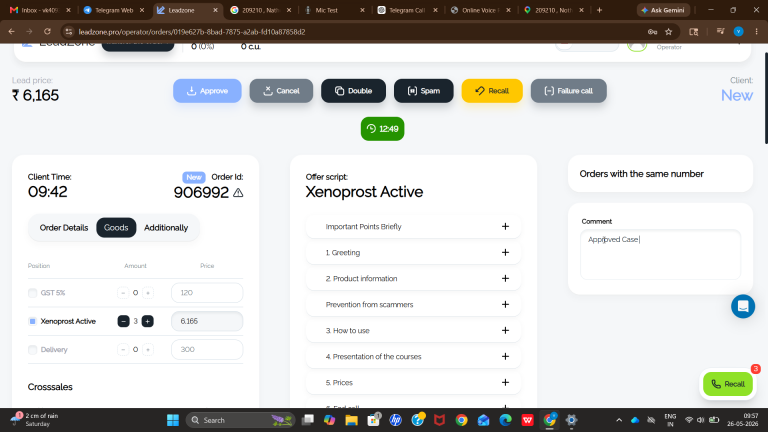This screenshot has width=768, height=432.
Task: Open the Windows Start menu
Action: (173, 420)
